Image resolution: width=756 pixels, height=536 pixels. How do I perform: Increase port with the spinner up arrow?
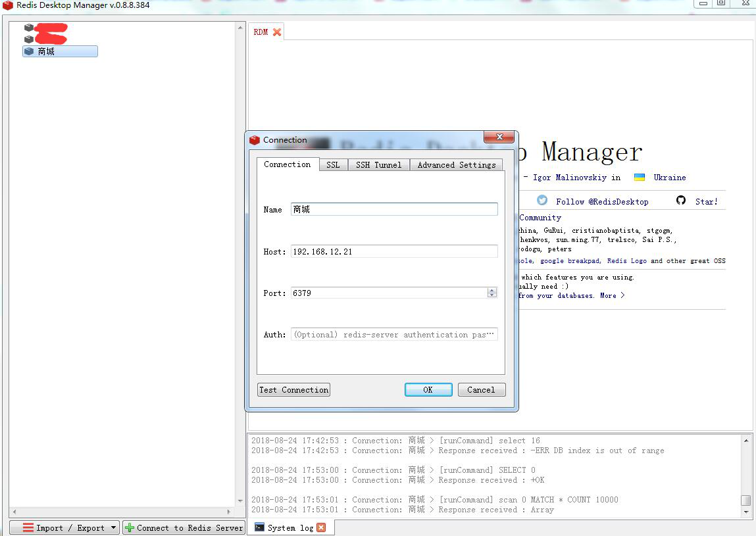491,290
